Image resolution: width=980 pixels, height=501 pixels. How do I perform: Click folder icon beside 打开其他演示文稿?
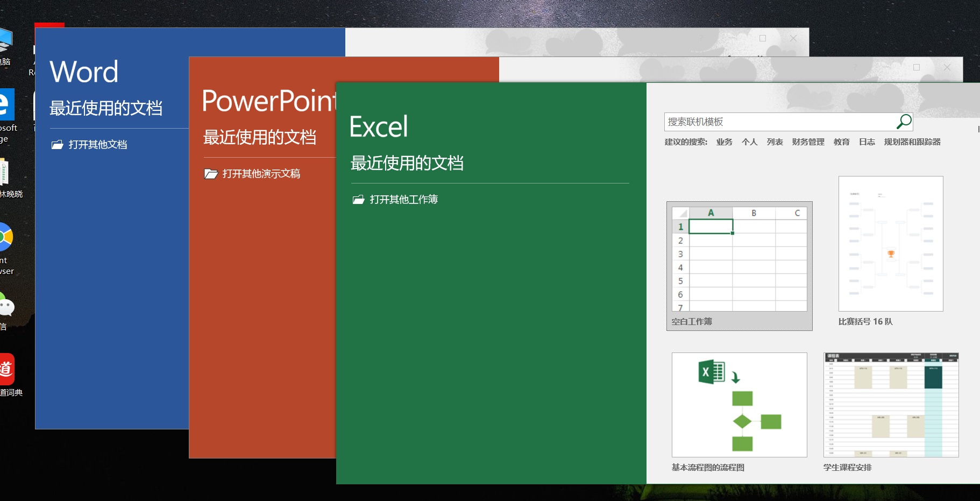point(211,174)
